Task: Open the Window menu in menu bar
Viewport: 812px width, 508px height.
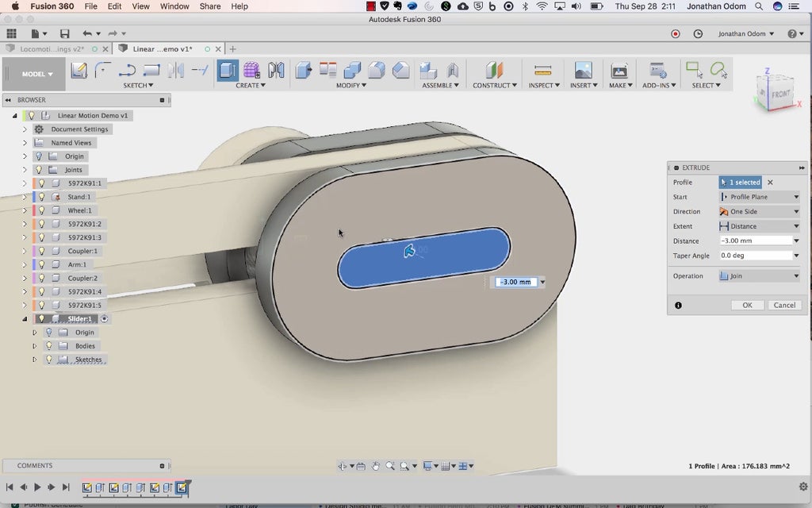Action: pos(174,6)
